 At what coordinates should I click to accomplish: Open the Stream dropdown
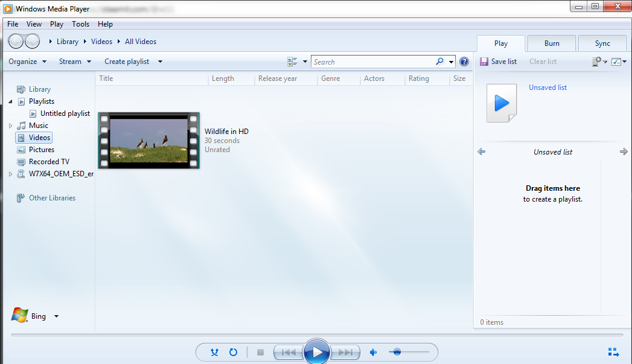(x=75, y=62)
